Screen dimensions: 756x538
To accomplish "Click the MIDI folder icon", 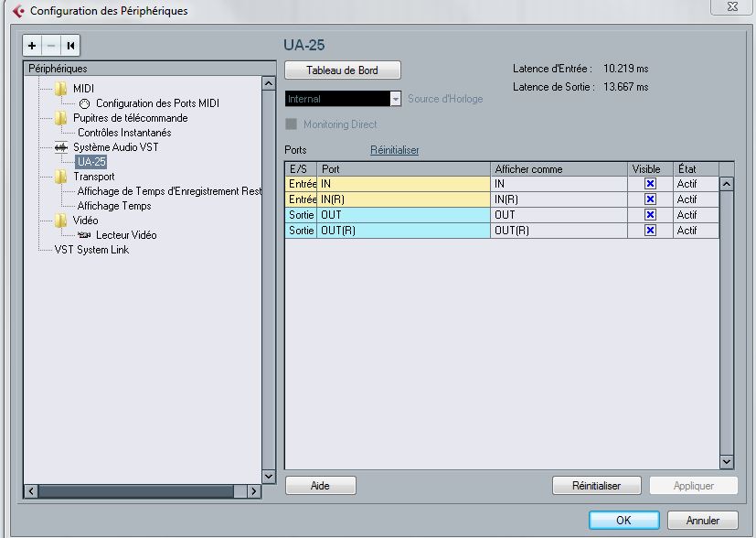I will point(60,89).
